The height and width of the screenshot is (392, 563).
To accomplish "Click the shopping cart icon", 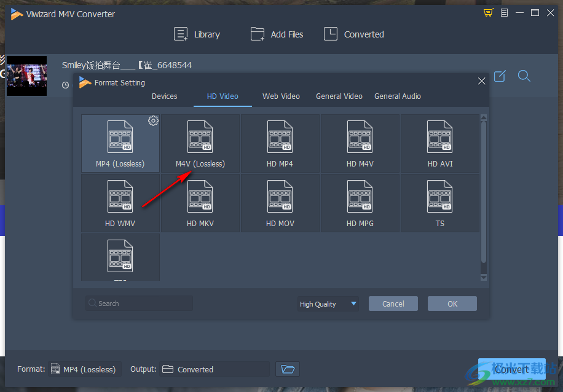I will (488, 13).
